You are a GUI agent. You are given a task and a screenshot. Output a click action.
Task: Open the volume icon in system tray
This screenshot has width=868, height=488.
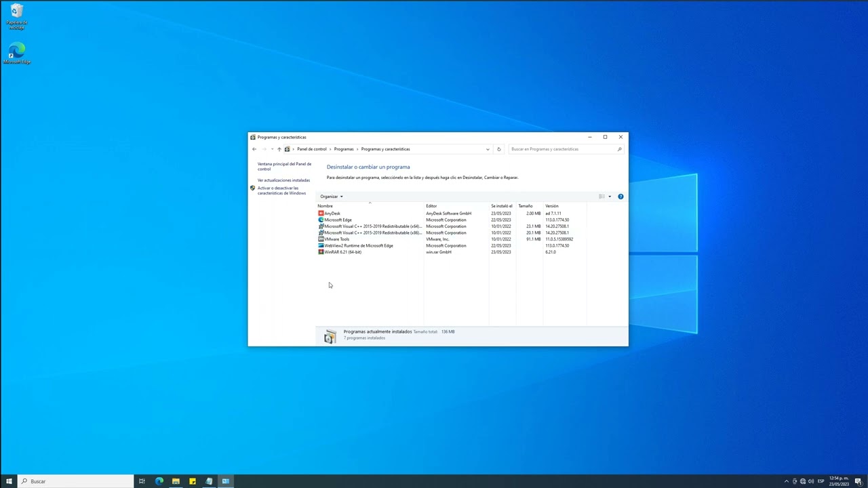point(811,481)
